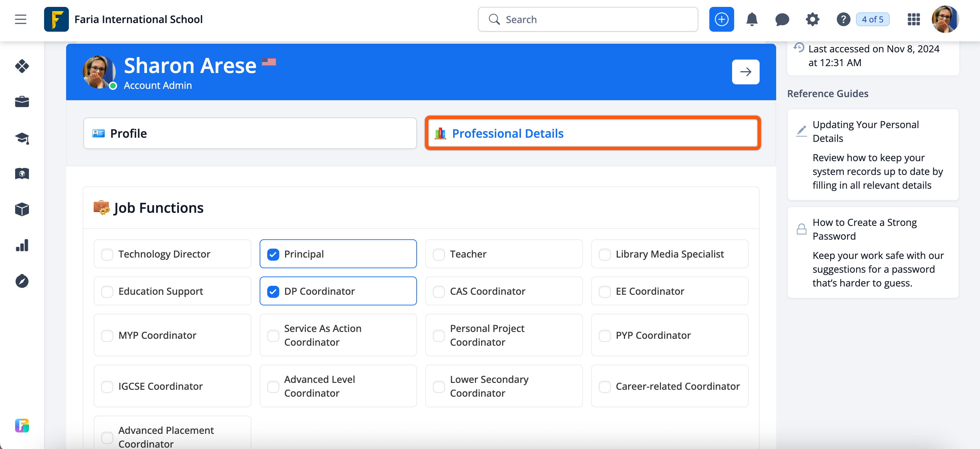The image size is (980, 449).
Task: Click the blue plus add button
Action: click(721, 19)
